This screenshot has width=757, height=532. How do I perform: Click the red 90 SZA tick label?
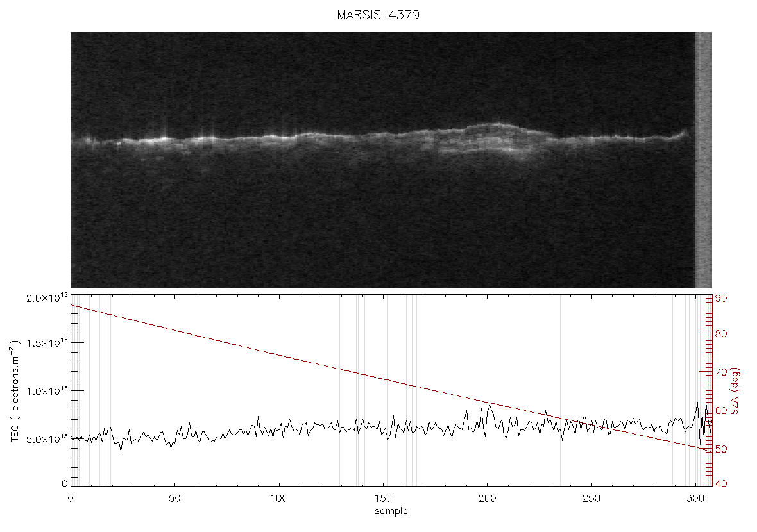(721, 299)
